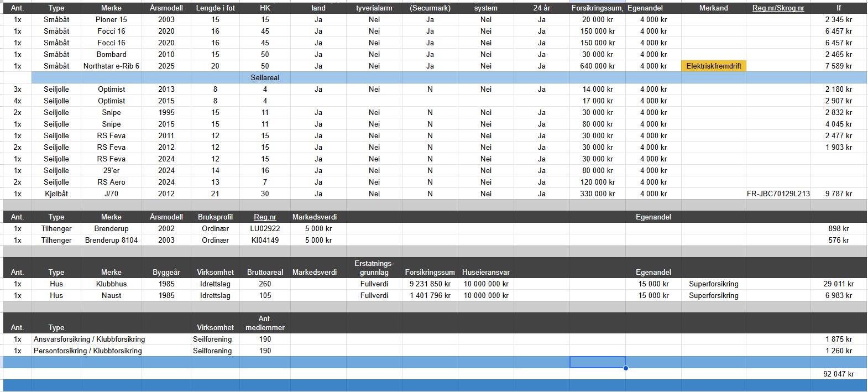The image size is (868, 392).
Task: Select registration number LU02922 cell
Action: [x=265, y=228]
